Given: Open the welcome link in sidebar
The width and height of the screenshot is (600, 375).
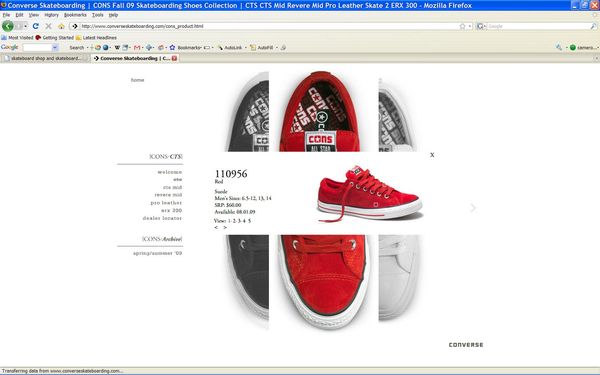Looking at the screenshot, I should [170, 172].
